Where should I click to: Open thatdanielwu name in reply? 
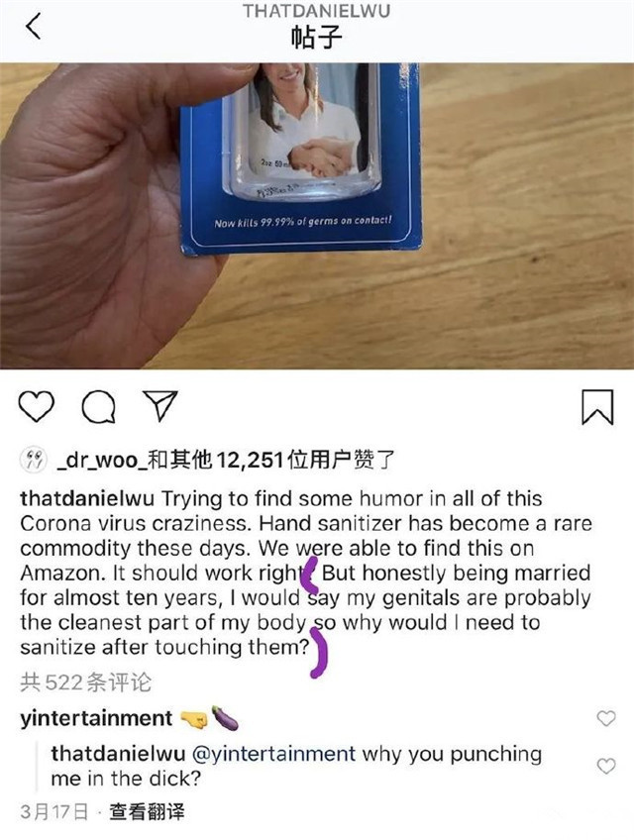pos(118,754)
